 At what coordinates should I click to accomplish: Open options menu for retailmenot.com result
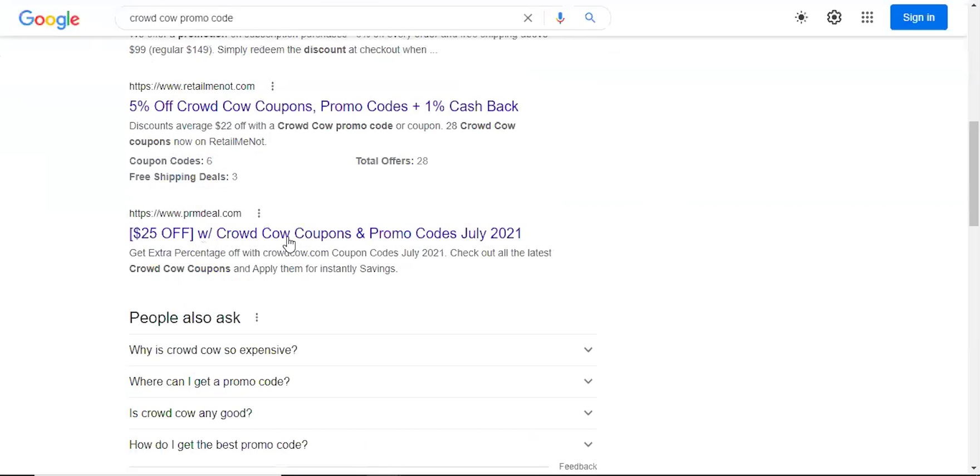272,86
